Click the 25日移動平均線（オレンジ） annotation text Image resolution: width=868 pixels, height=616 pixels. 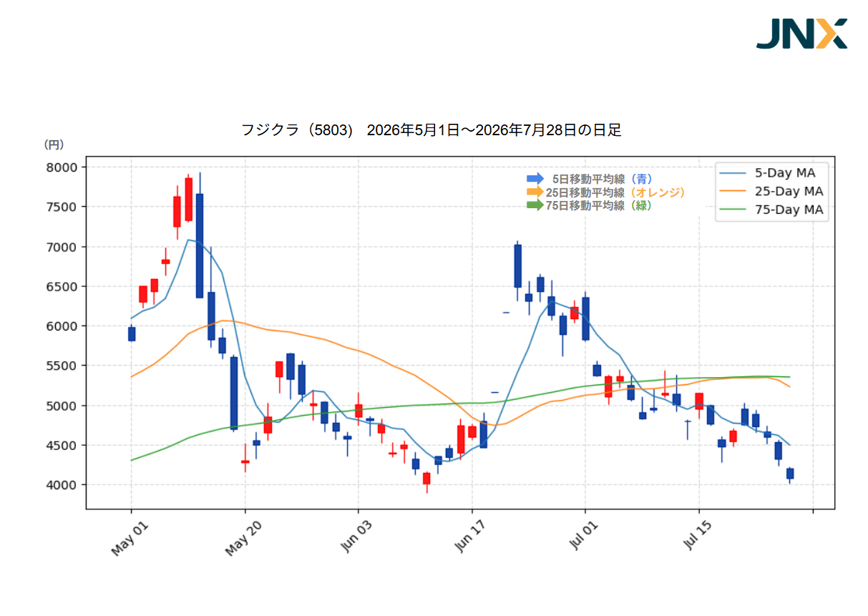(615, 192)
